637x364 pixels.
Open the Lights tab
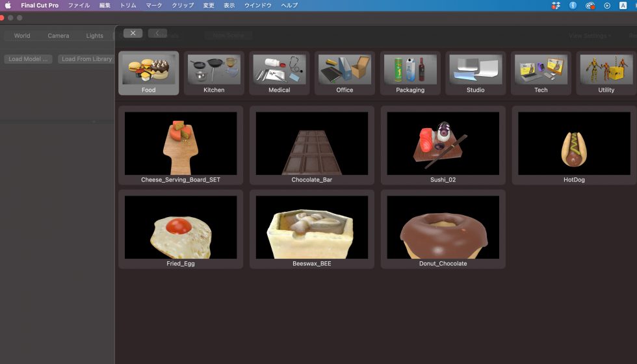(94, 36)
